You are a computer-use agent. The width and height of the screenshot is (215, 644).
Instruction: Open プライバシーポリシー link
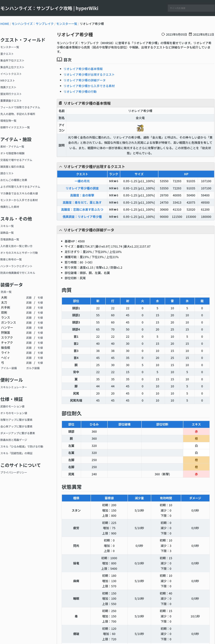click(x=14, y=472)
